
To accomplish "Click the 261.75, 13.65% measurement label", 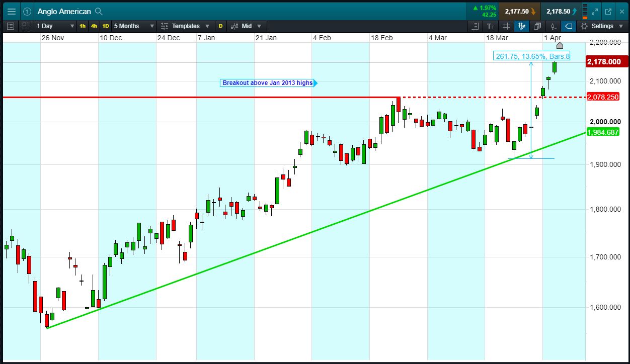I will tap(532, 56).
